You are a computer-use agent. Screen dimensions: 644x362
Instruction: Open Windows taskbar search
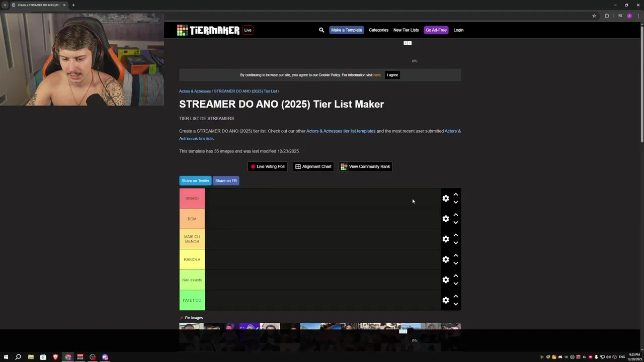pyautogui.click(x=18, y=357)
